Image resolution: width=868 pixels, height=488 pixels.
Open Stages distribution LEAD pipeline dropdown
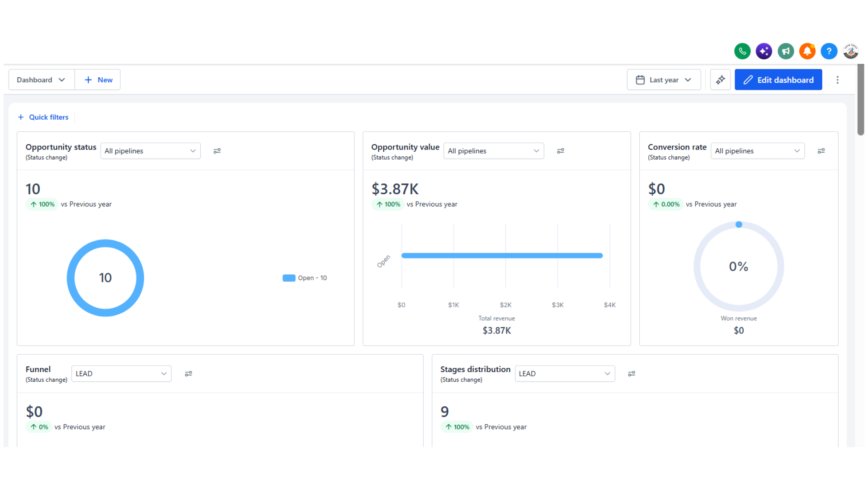[565, 374]
